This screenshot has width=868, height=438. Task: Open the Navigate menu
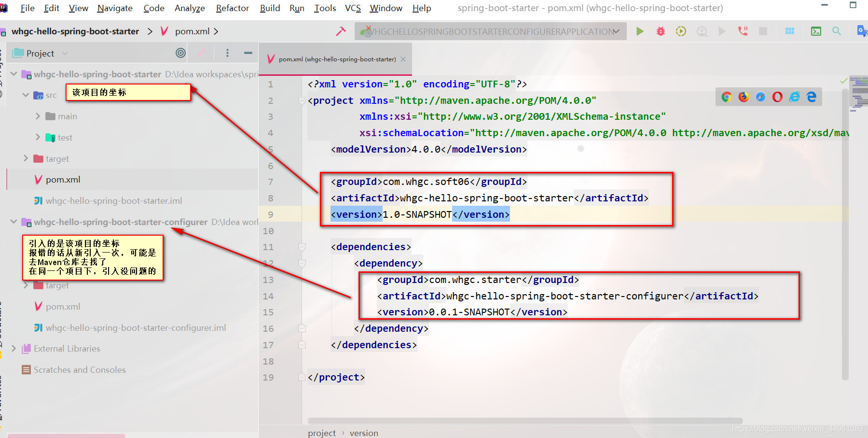pos(115,8)
